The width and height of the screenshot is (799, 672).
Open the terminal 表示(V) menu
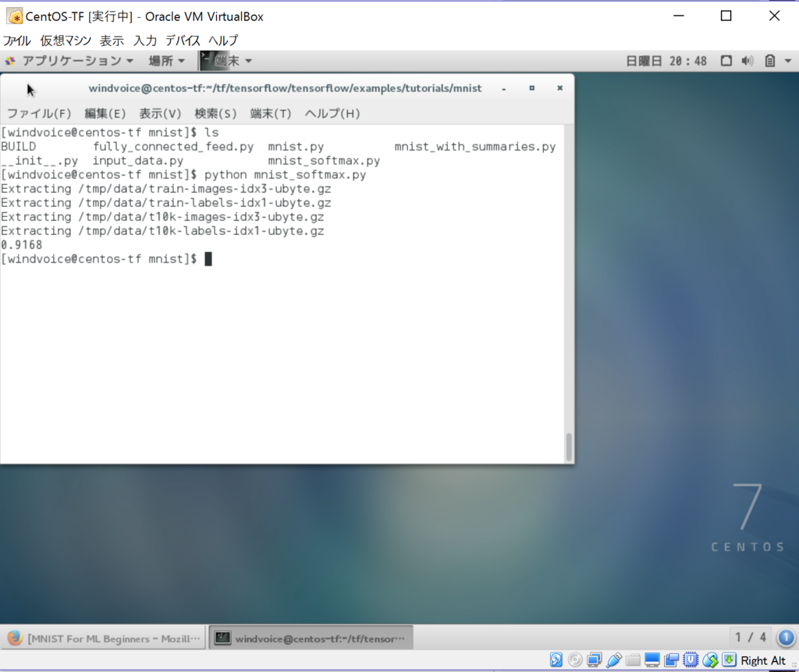[x=160, y=113]
